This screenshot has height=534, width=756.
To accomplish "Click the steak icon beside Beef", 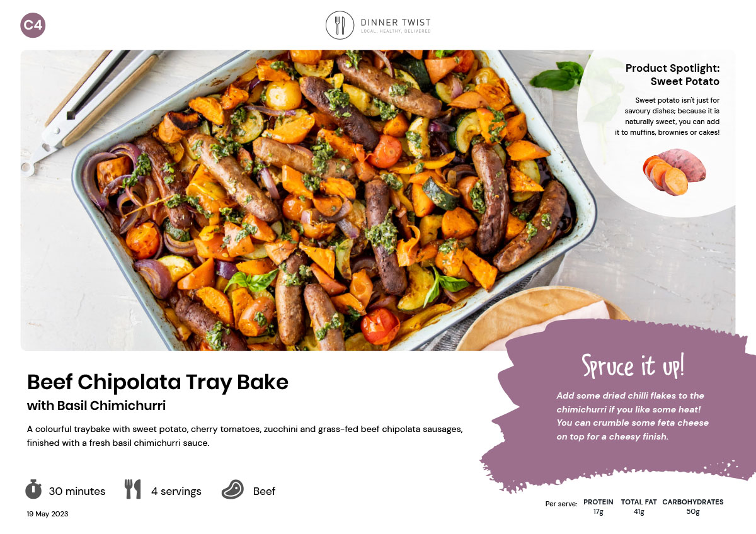I will click(x=232, y=490).
